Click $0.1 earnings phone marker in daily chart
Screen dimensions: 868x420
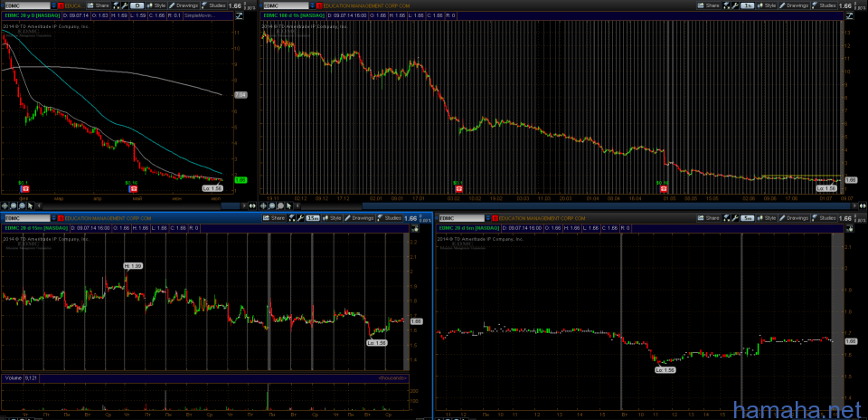pyautogui.click(x=25, y=188)
